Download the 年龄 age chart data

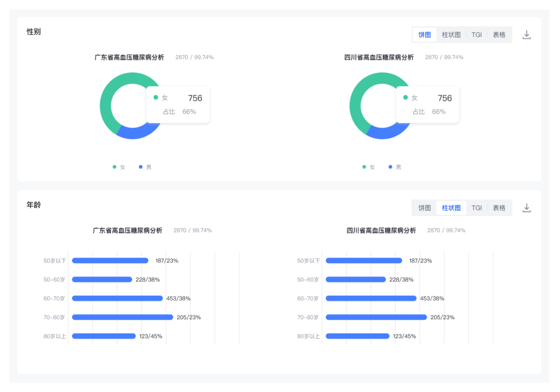(527, 208)
